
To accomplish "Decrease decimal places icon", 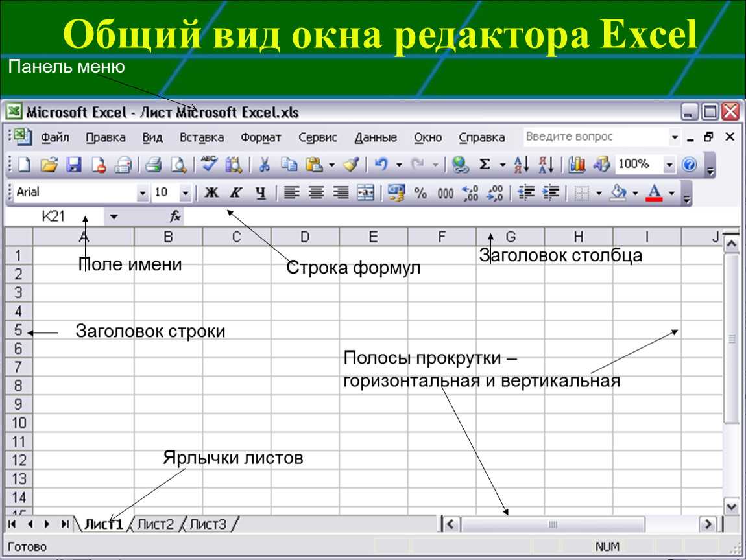I will [x=495, y=193].
